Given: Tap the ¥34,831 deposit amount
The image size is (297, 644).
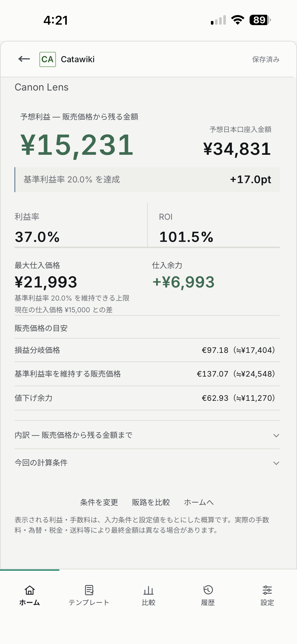Looking at the screenshot, I should [x=237, y=149].
